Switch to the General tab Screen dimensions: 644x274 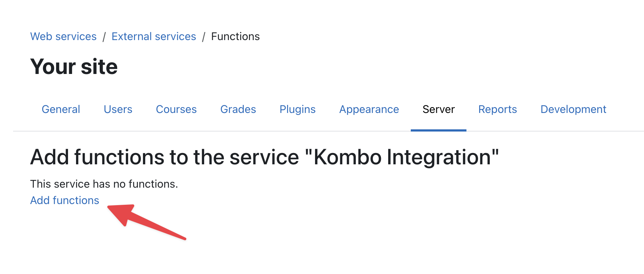(x=61, y=109)
